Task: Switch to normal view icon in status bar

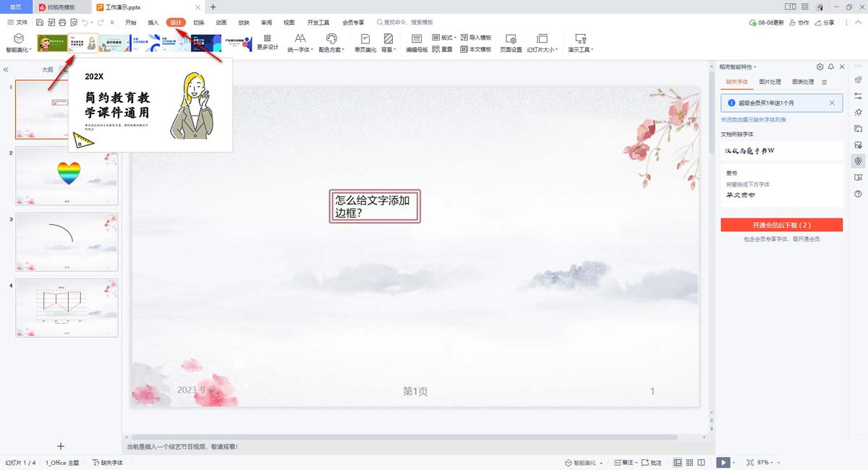Action: coord(678,462)
